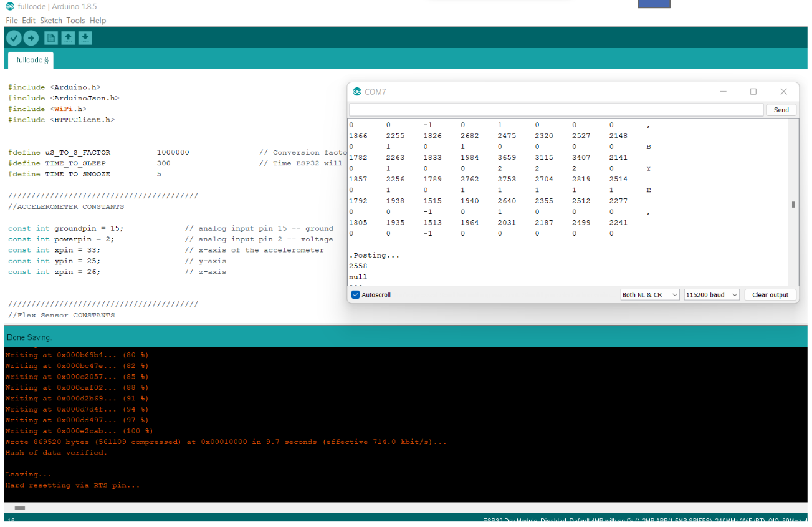The width and height of the screenshot is (812, 527).
Task: Maximize the COM7 serial monitor window
Action: (753, 92)
